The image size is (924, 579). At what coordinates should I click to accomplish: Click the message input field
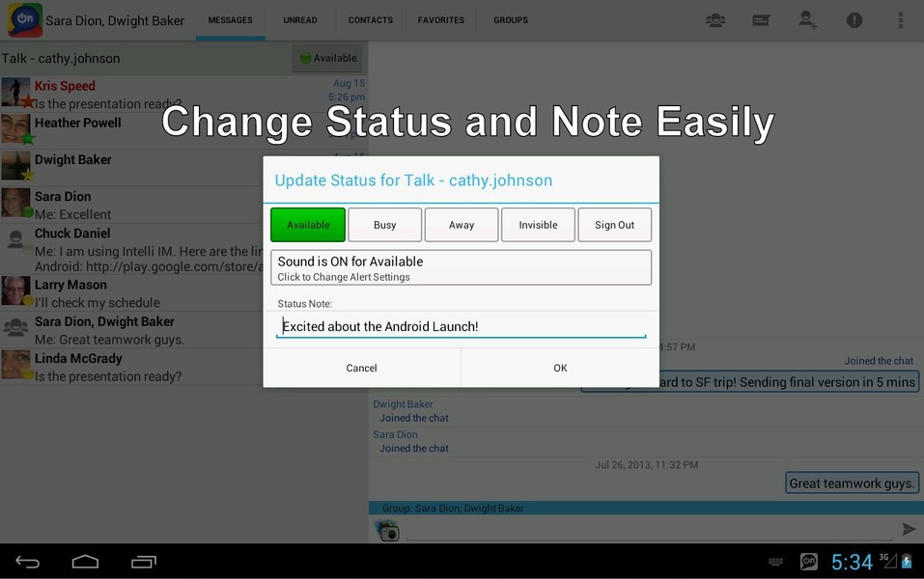[649, 530]
